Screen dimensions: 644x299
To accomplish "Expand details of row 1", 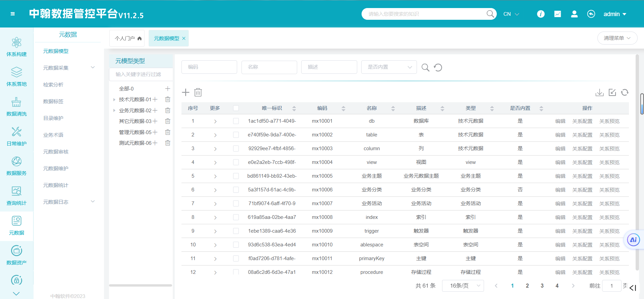I will point(215,121).
